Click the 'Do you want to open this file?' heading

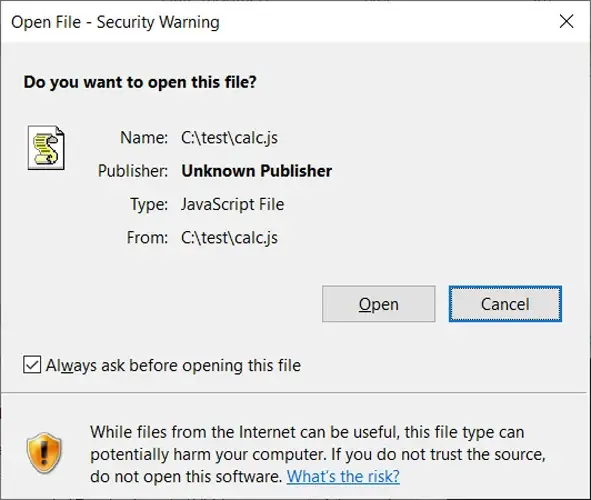click(x=140, y=82)
